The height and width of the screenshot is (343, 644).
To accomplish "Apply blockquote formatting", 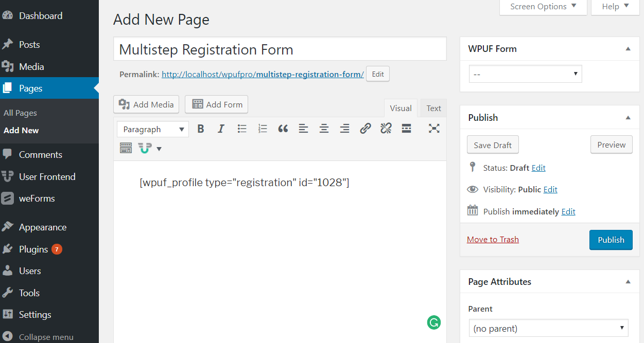I will click(x=283, y=129).
